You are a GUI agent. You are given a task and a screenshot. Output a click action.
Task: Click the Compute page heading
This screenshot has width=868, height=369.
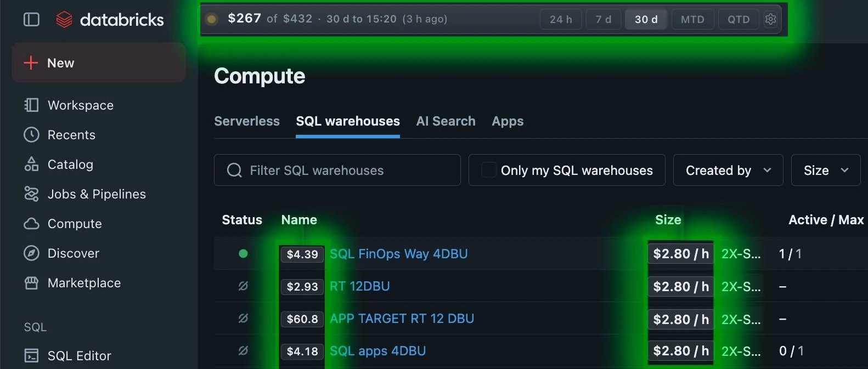coord(260,76)
